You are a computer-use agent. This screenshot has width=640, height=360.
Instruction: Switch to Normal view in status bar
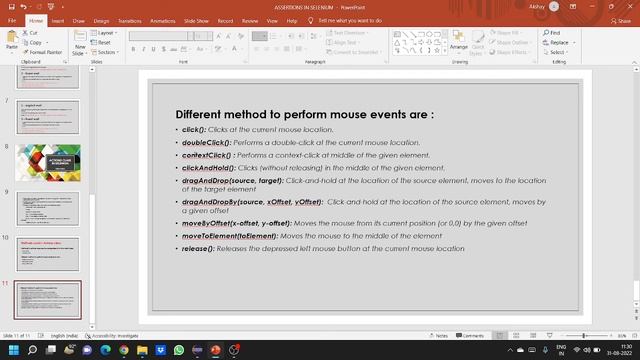coord(500,336)
